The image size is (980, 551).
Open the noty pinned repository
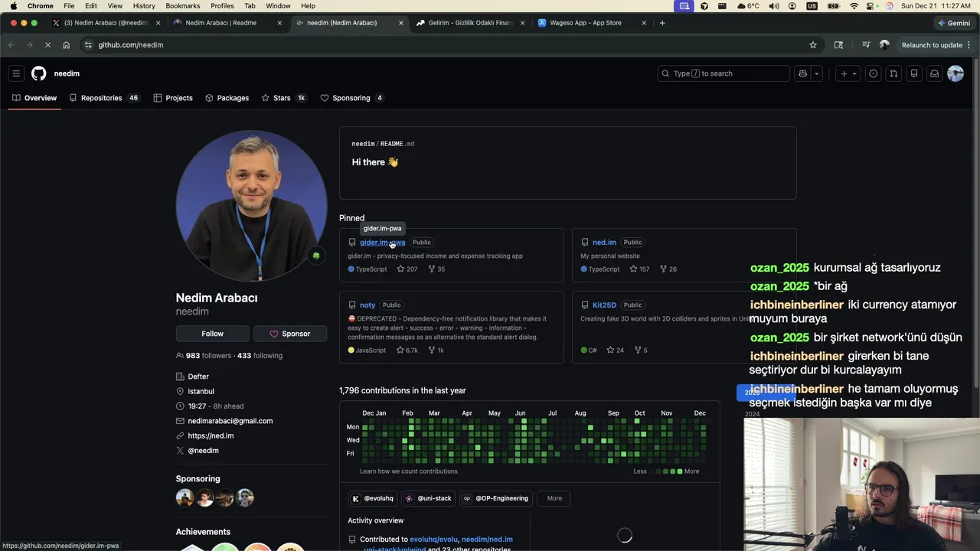[367, 305]
